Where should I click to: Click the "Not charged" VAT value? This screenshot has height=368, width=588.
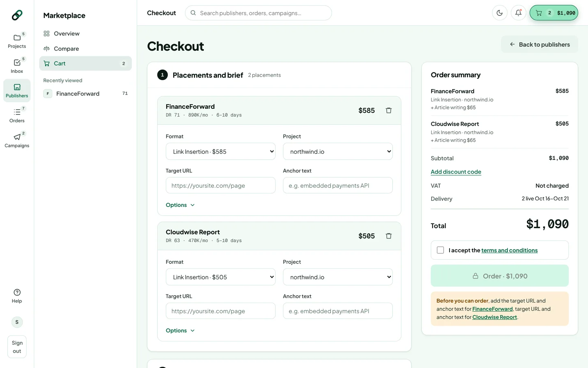(552, 186)
